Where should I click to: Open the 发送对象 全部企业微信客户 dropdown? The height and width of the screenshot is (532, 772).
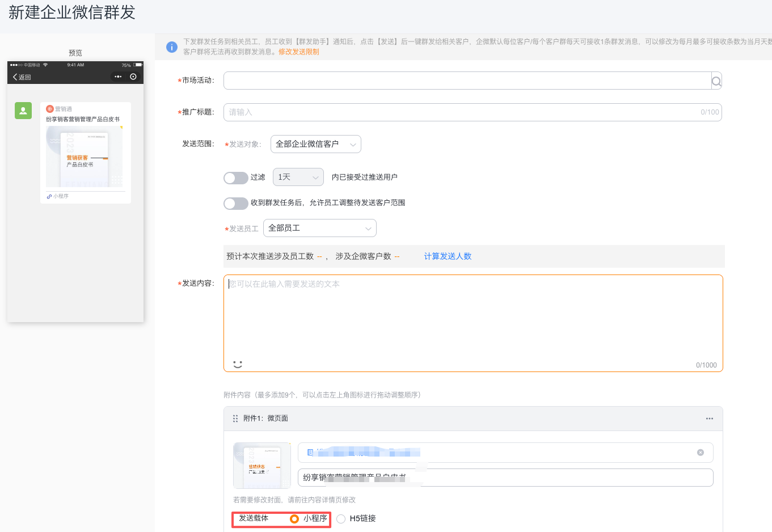[x=315, y=144]
